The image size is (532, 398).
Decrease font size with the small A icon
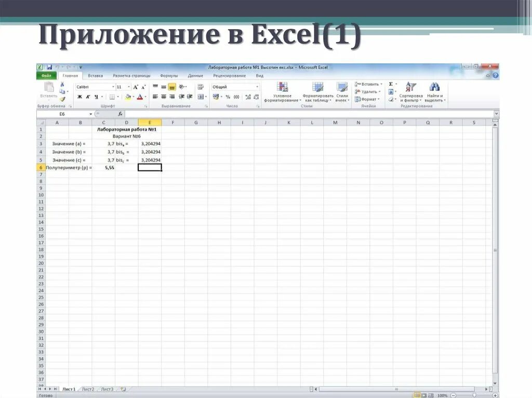coord(143,87)
